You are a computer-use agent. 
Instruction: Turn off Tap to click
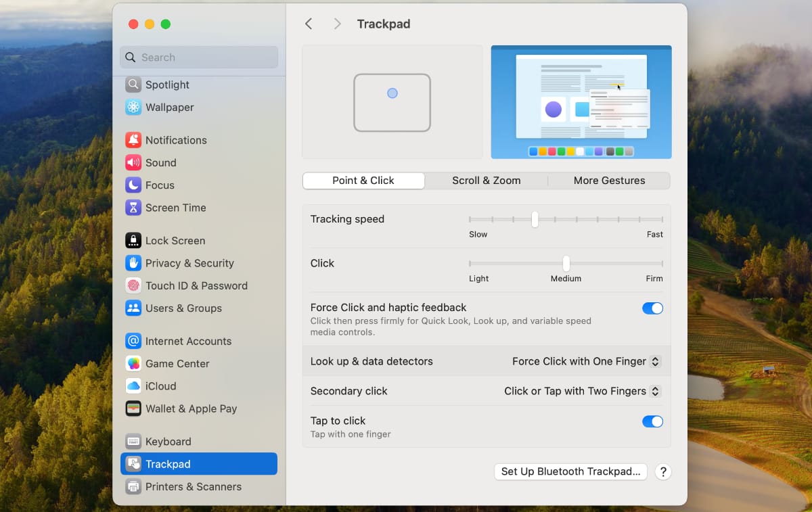[x=652, y=421]
